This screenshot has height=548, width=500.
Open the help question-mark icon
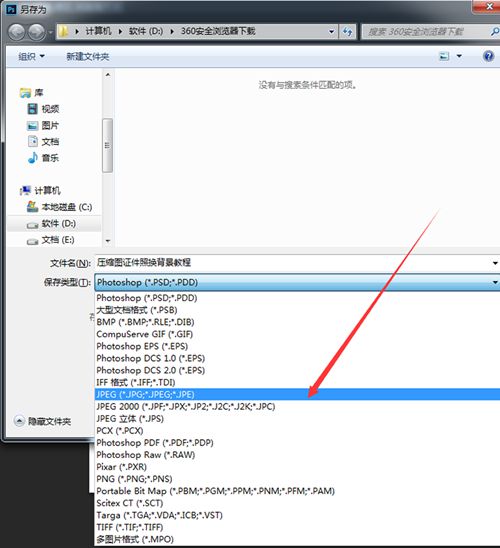pyautogui.click(x=488, y=56)
